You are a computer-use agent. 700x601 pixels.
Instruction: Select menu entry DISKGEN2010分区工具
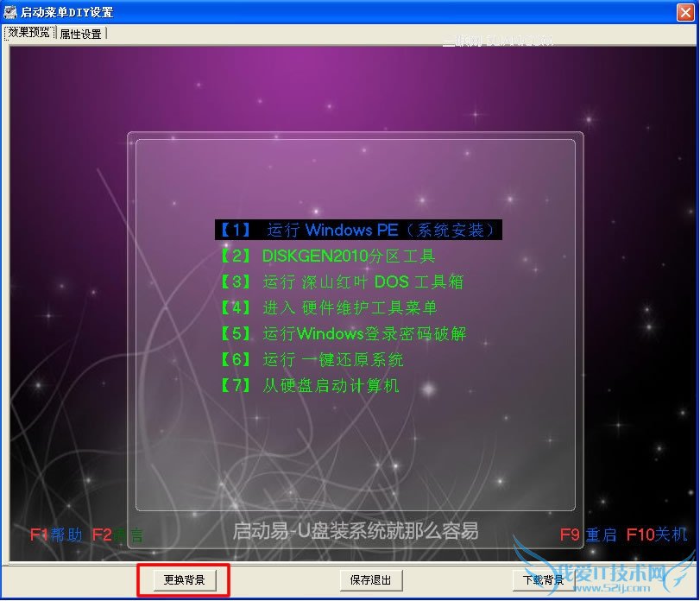[x=328, y=256]
